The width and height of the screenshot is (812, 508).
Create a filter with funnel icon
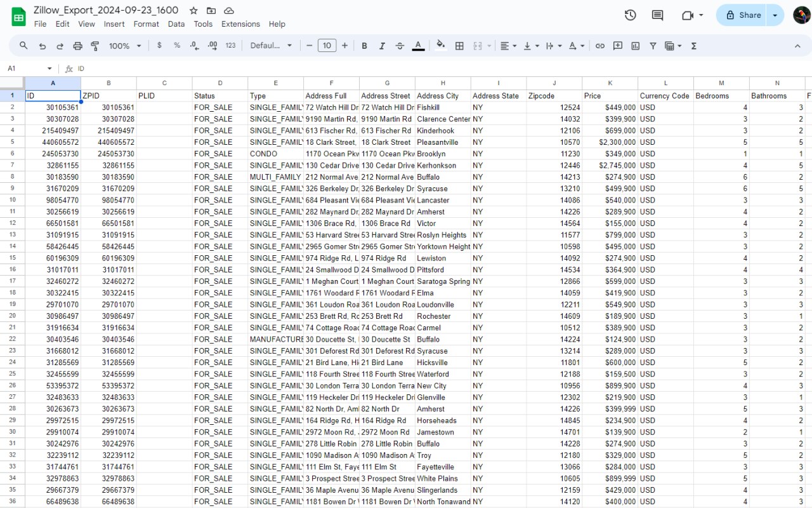click(x=653, y=46)
